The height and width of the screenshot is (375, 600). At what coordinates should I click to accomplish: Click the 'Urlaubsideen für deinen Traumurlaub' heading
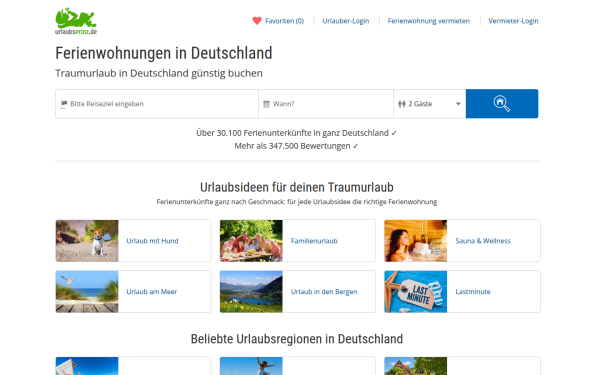[x=297, y=187]
